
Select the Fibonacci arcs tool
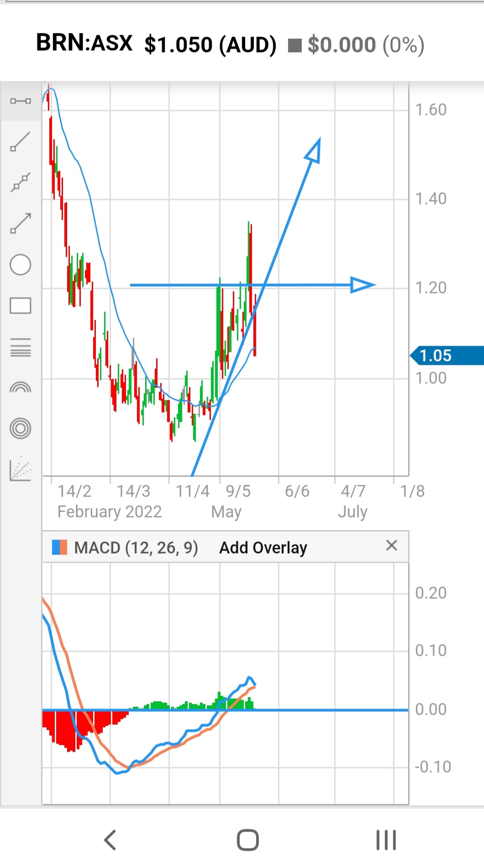point(21,387)
